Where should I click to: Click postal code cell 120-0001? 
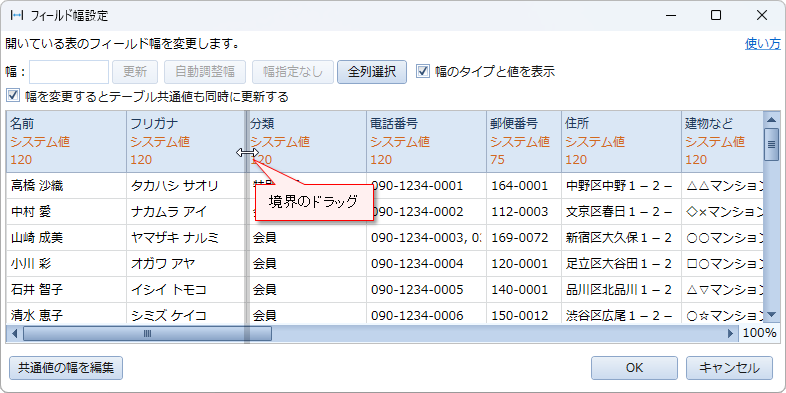(x=524, y=264)
